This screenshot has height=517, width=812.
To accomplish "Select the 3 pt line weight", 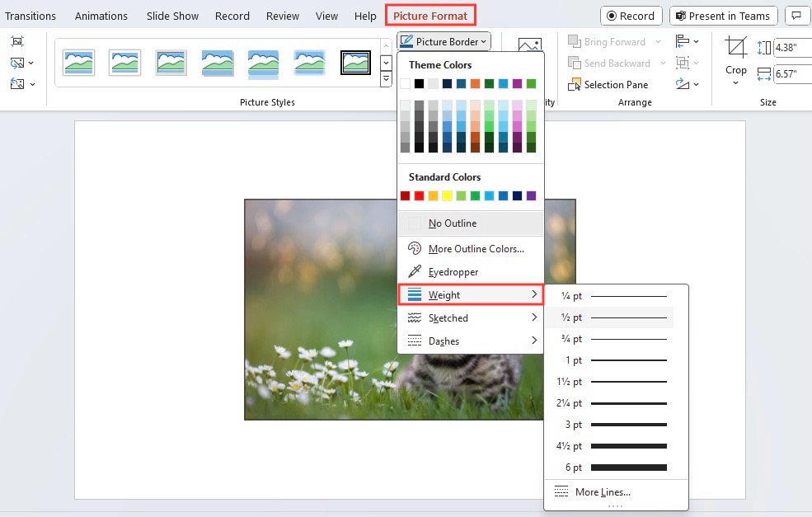I will [616, 425].
